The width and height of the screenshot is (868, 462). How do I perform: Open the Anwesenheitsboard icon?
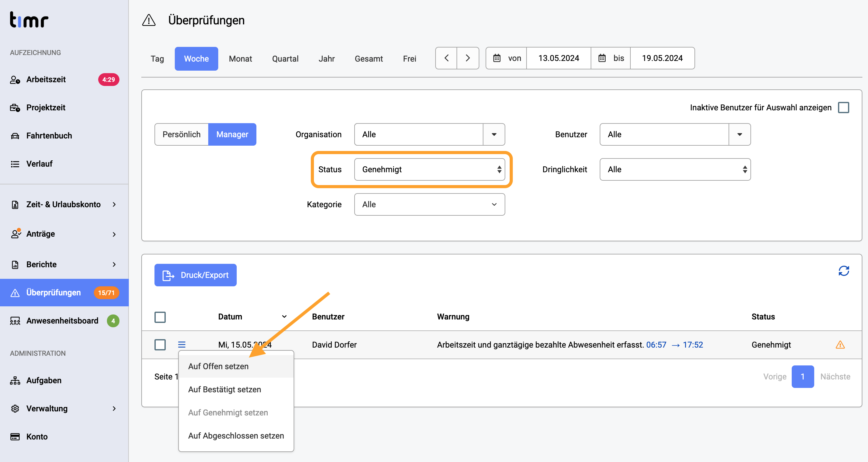click(15, 321)
